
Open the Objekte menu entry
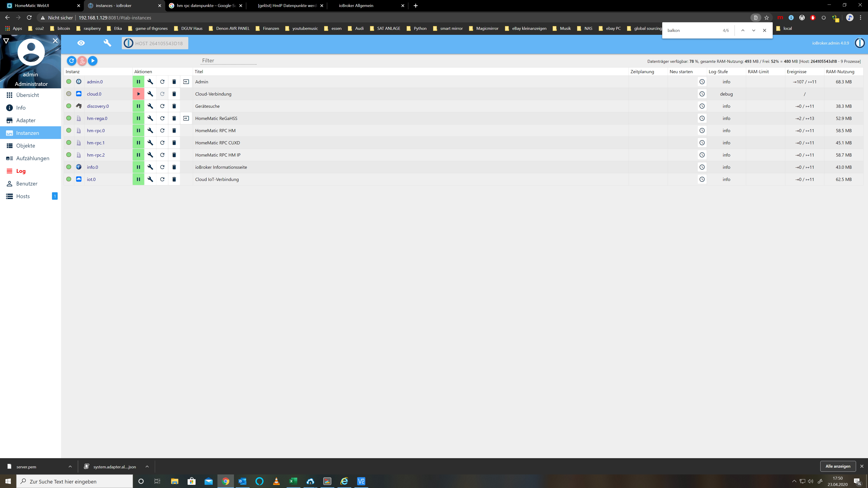tap(26, 145)
